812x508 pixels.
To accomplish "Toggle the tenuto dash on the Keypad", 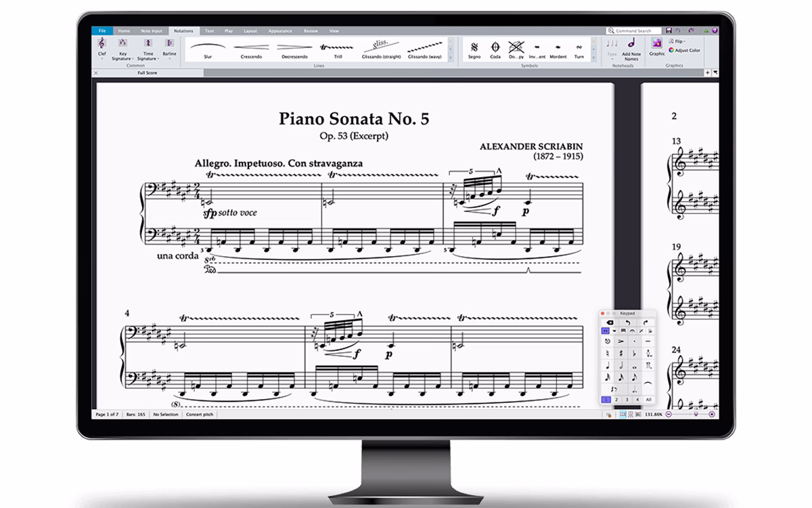I will click(x=648, y=342).
